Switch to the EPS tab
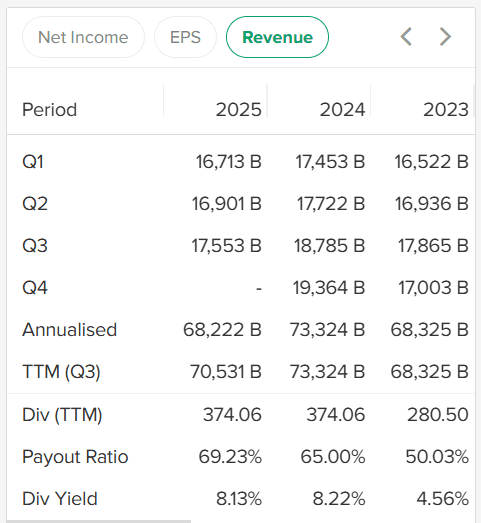Image resolution: width=481 pixels, height=523 pixels. [x=185, y=37]
